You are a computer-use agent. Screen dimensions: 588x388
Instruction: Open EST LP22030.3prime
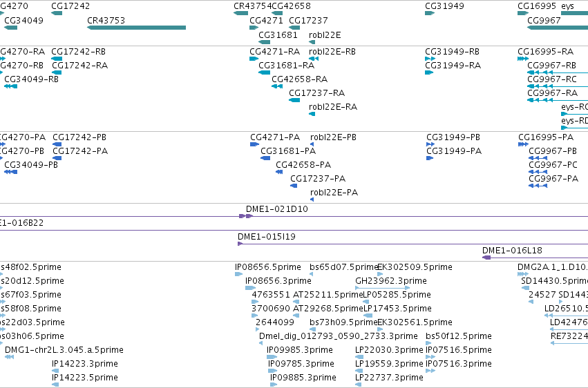[389, 350]
